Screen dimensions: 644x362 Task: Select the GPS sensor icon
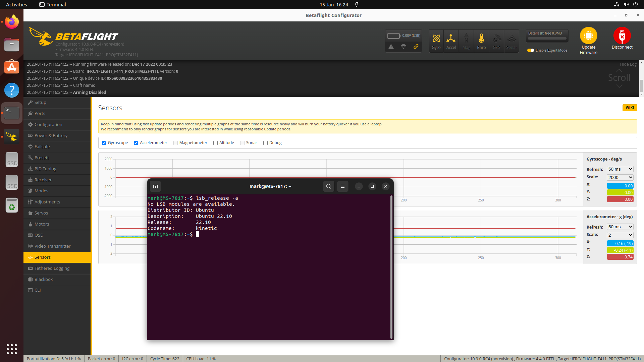496,41
